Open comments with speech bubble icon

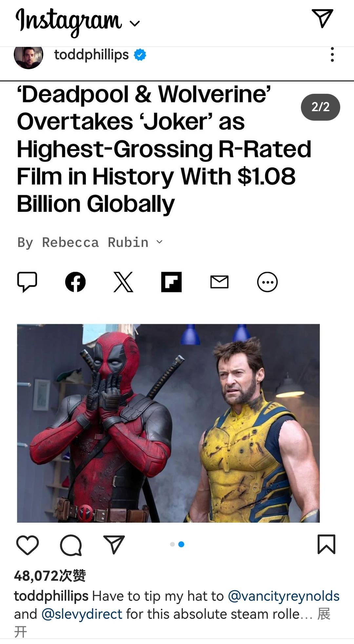[x=71, y=545]
